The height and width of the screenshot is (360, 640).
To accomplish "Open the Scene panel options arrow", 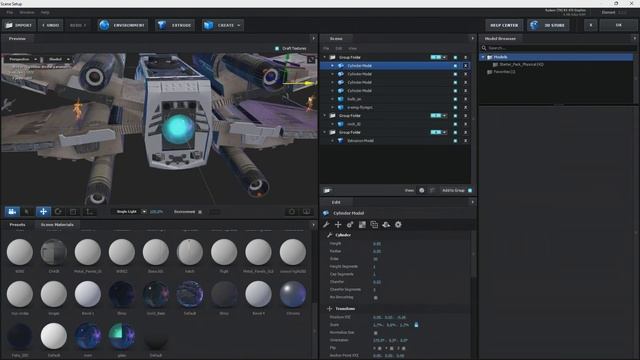I will 473,38.
